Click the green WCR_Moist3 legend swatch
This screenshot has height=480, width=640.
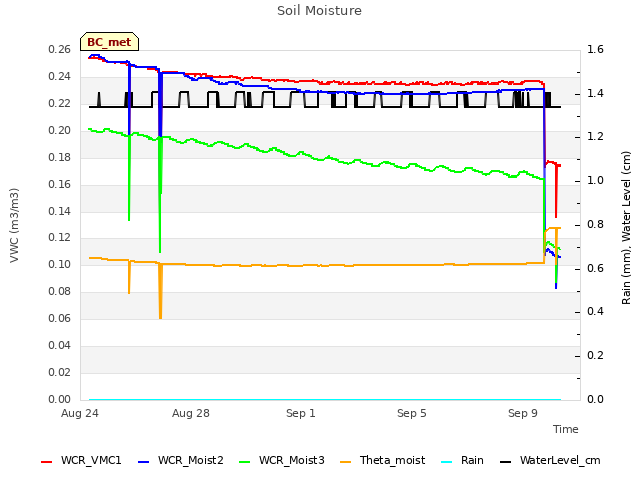pos(244,462)
